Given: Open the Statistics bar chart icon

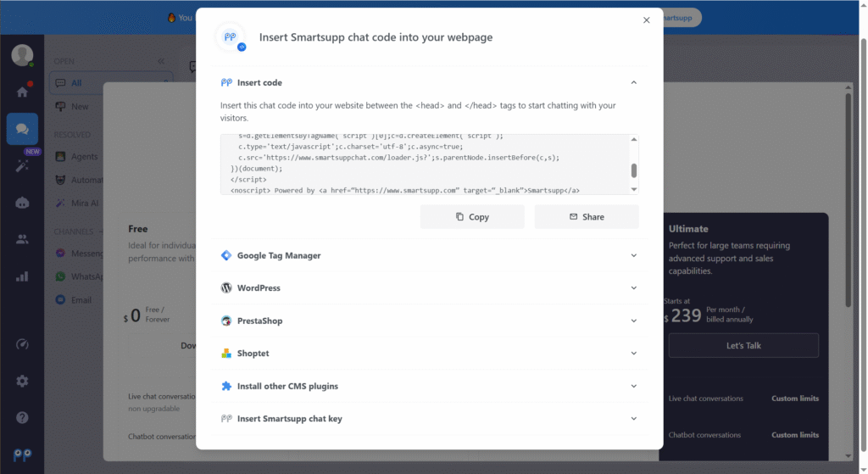Looking at the screenshot, I should (x=22, y=276).
